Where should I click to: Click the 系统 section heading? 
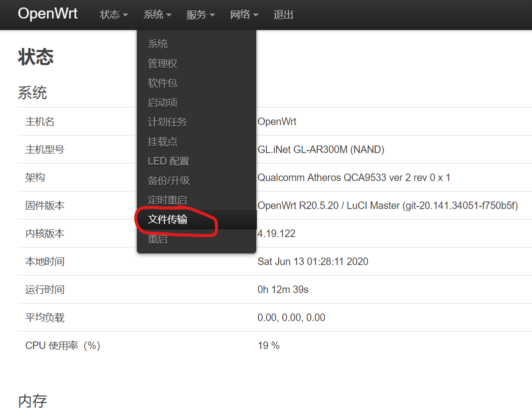(x=32, y=92)
